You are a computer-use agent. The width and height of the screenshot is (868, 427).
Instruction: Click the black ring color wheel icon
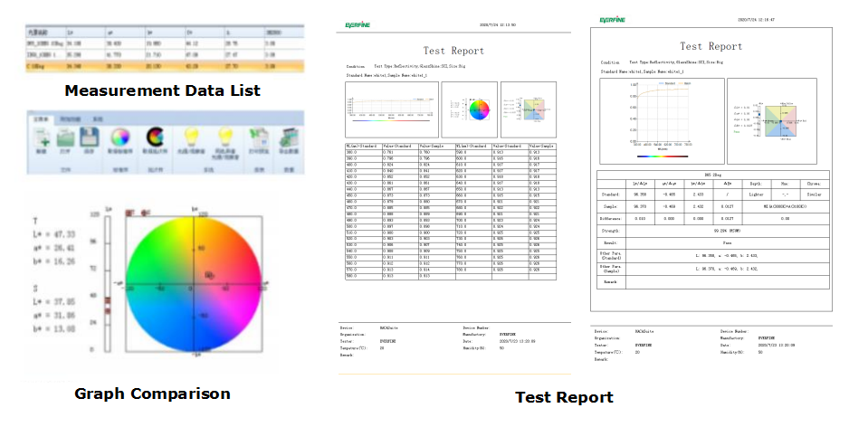point(154,138)
